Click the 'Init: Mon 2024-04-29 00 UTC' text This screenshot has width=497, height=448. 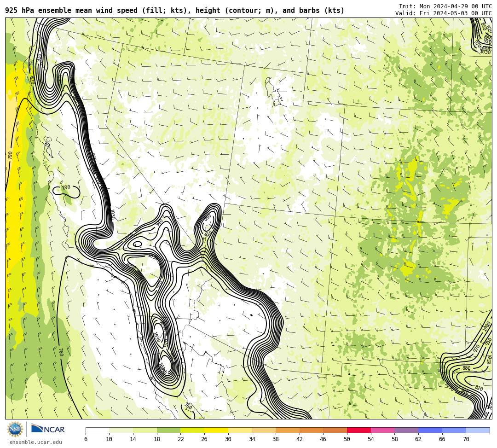[x=445, y=6]
